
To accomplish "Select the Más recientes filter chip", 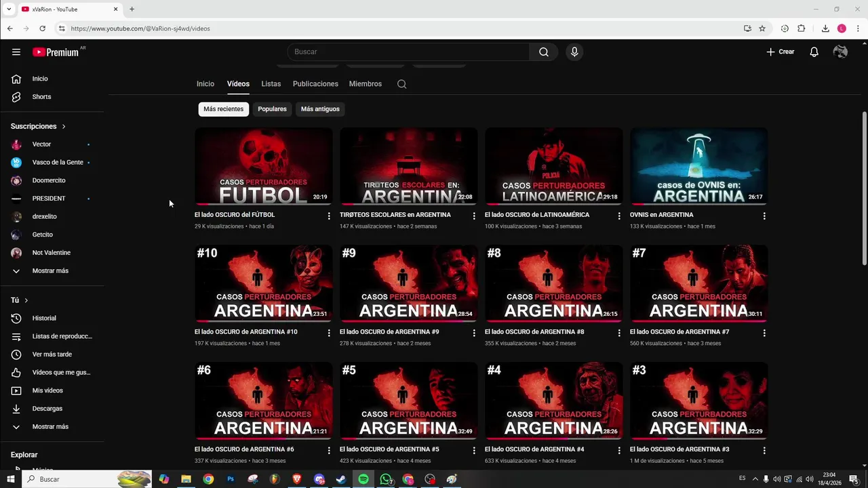I will click(223, 109).
